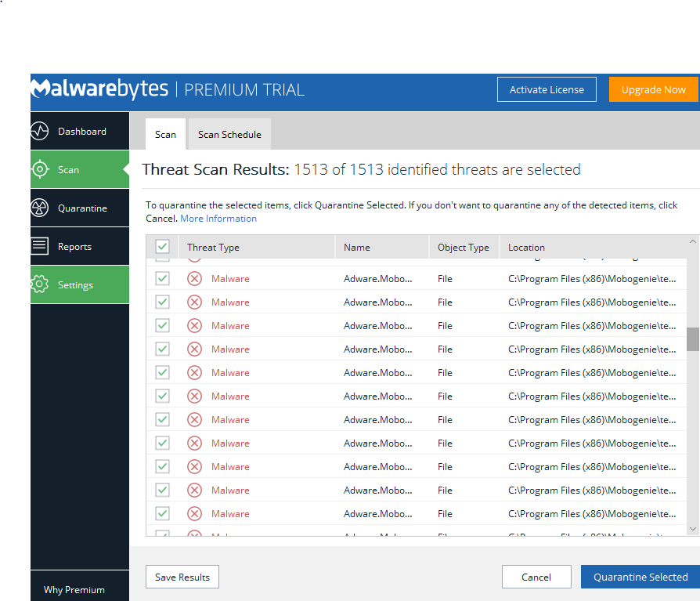Sort by the Object Type column header
Image resolution: width=700 pixels, height=601 pixels.
click(463, 247)
